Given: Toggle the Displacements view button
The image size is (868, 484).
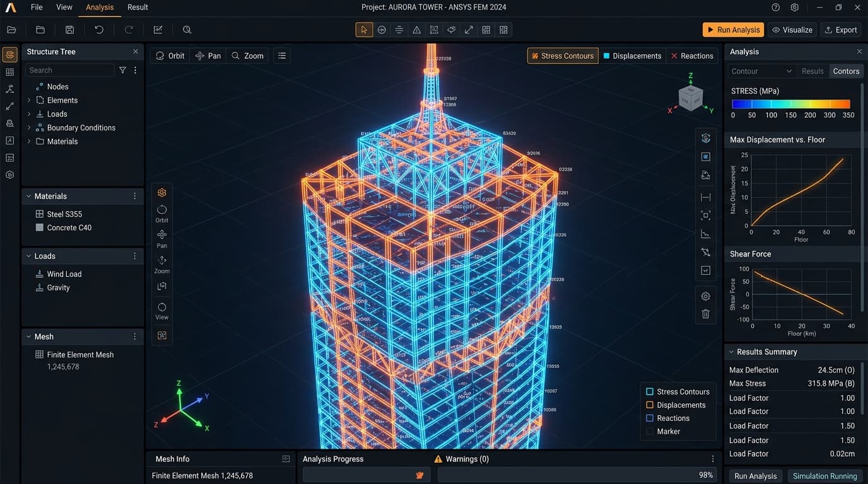Looking at the screenshot, I should coord(632,55).
